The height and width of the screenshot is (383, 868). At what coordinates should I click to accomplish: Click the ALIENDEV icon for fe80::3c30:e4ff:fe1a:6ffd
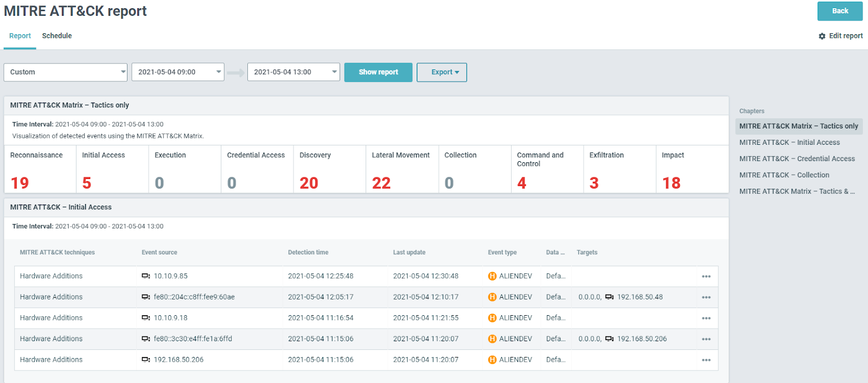[x=492, y=339]
